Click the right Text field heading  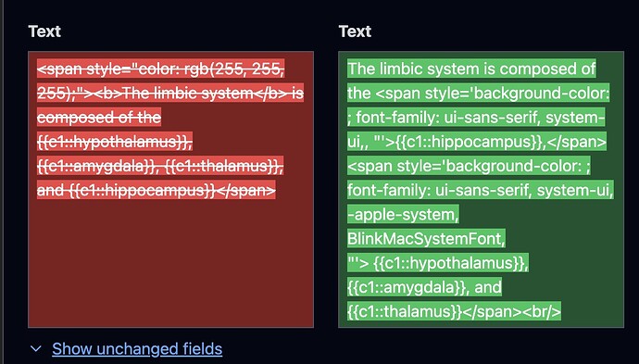click(355, 31)
